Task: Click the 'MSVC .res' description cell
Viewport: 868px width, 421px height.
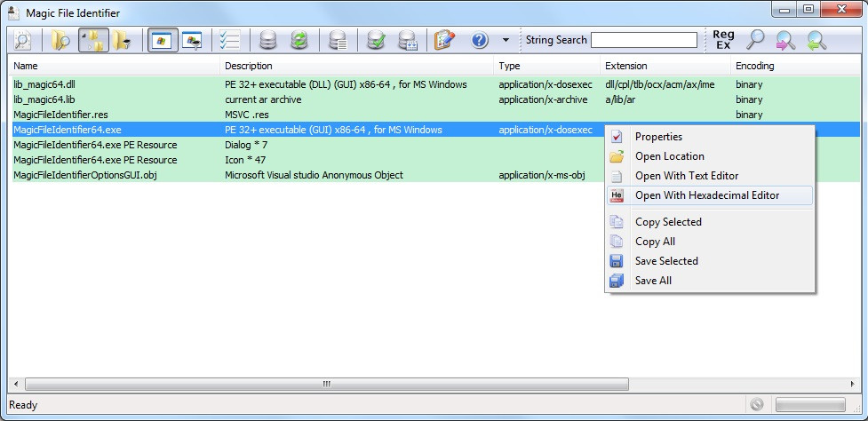Action: [x=247, y=115]
